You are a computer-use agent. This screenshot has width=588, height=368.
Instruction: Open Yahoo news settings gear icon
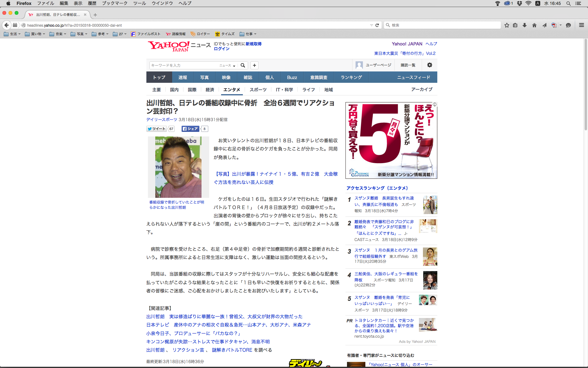[x=430, y=65]
